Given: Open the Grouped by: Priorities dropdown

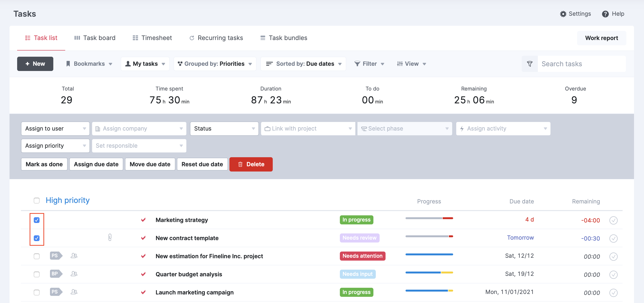Looking at the screenshot, I should tap(215, 64).
